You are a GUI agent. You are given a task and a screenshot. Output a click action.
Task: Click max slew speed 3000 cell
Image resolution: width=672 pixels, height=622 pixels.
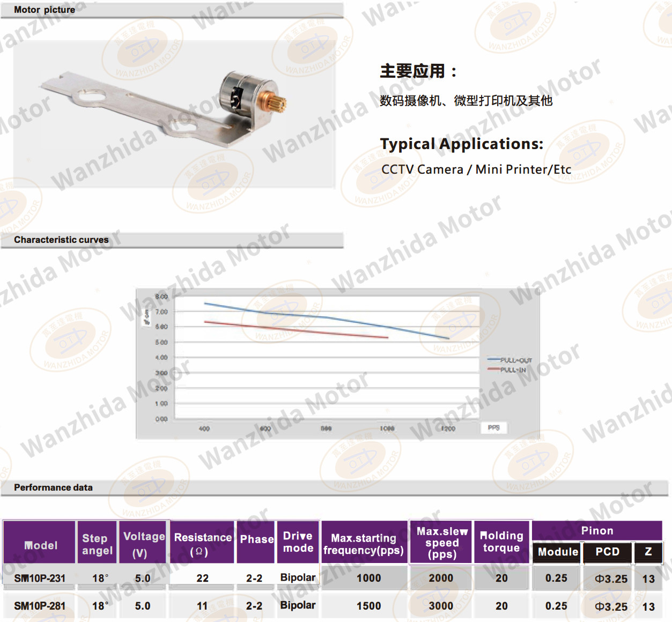click(x=441, y=606)
